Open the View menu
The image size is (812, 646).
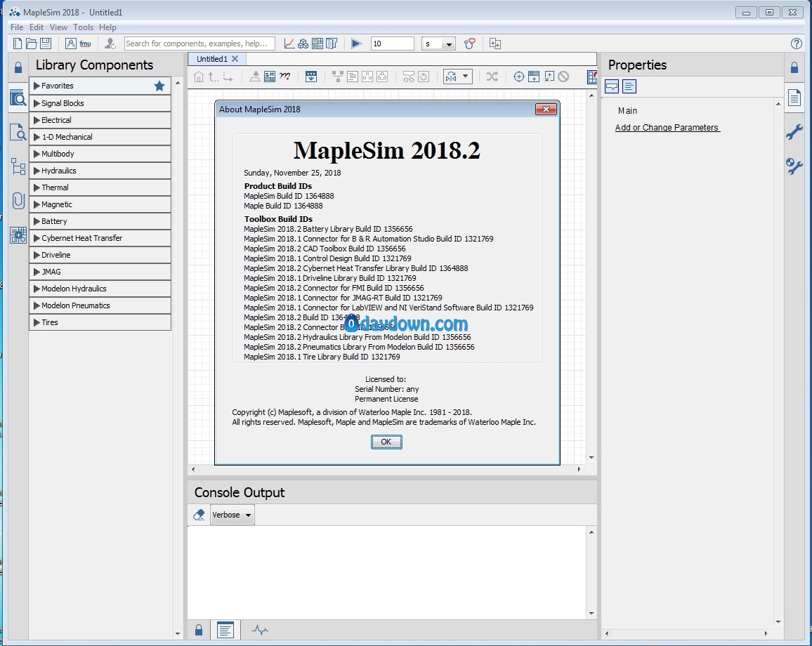pos(58,27)
